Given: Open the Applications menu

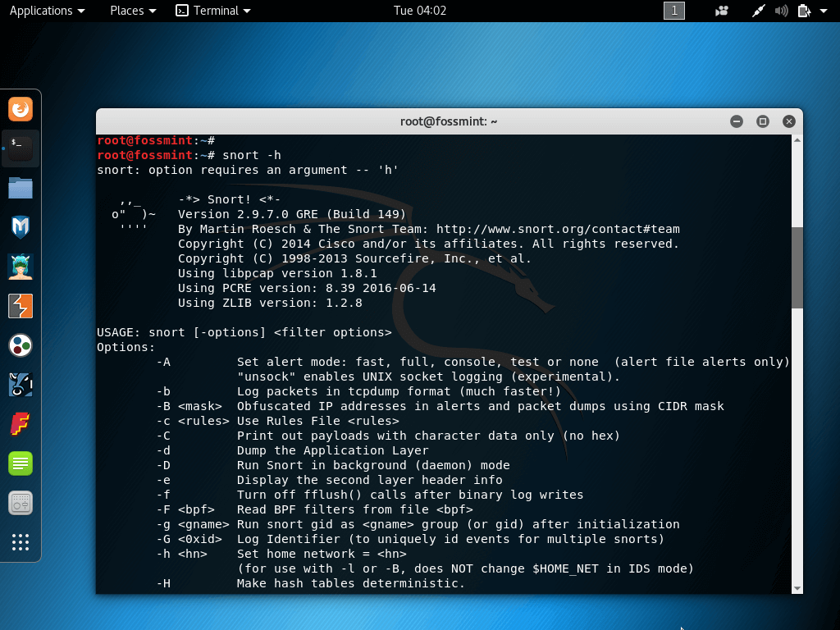Looking at the screenshot, I should 47,11.
